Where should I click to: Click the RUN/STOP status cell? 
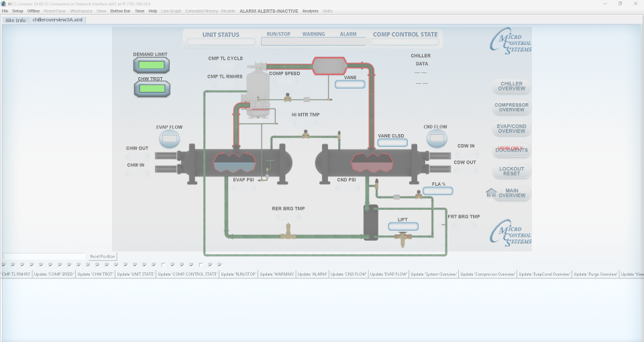(278, 42)
